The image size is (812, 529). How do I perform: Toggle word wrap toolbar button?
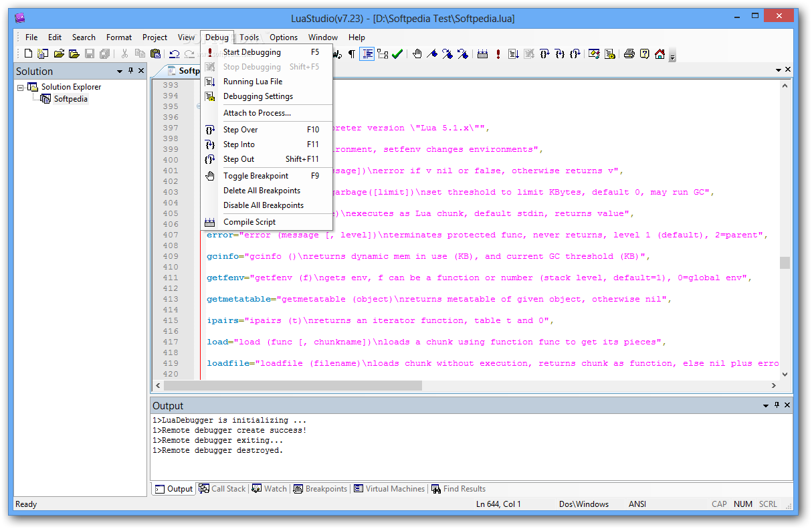pos(338,54)
